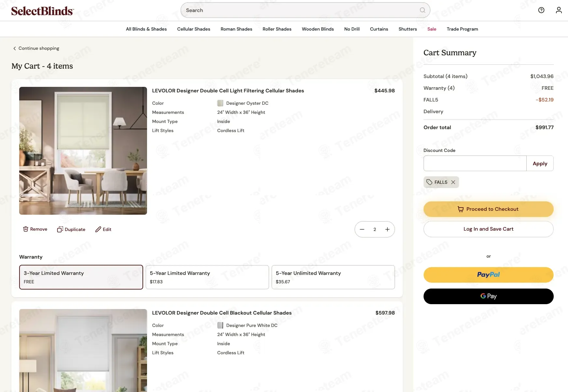Open LEVOLOR Designer Double Cell Light Filtering title
568x392 pixels.
click(228, 91)
